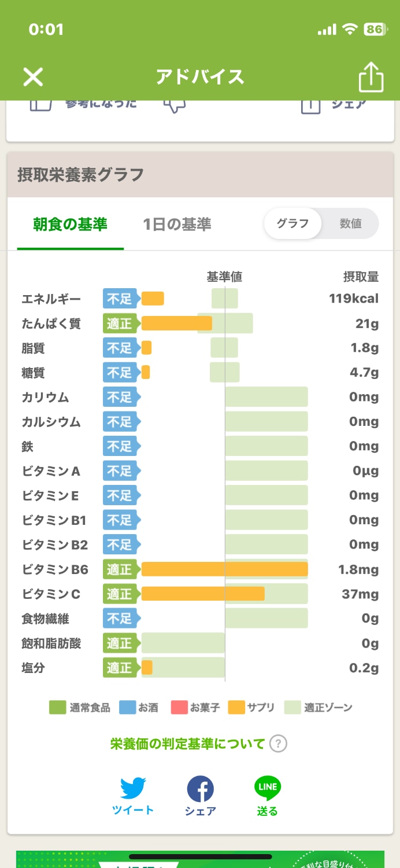Keep グラフ mode selected

292,223
